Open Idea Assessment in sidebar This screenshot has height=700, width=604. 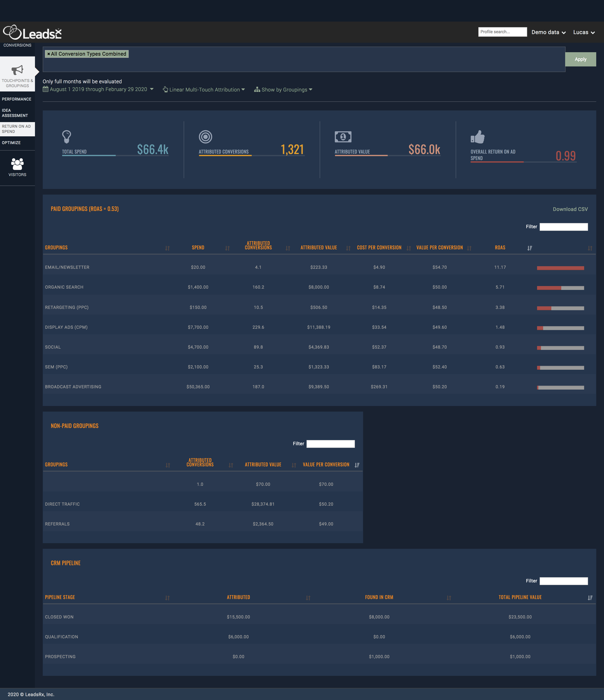[x=15, y=113]
